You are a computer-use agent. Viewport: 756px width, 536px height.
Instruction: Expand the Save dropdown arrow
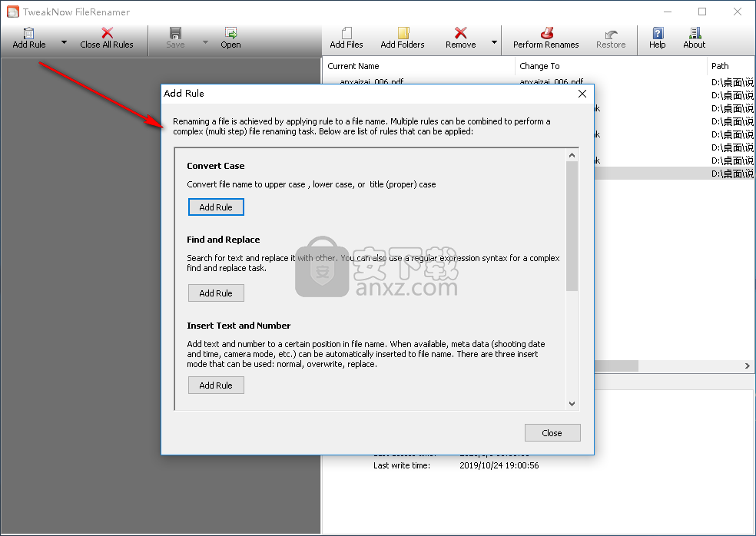point(205,42)
